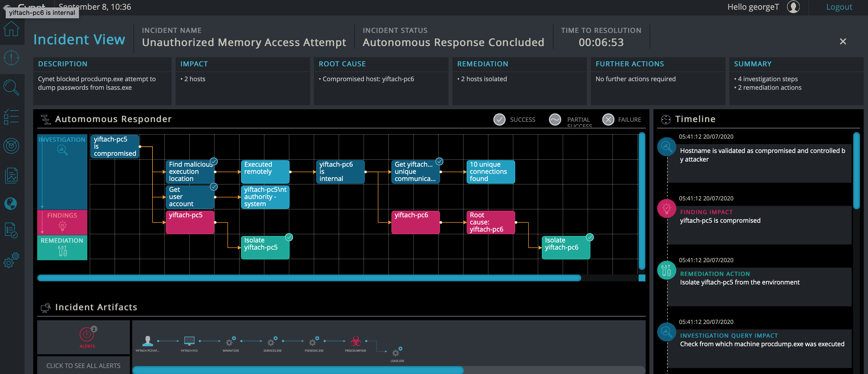Screen dimensions: 868x374
Task: Click the procdump.exe biohazard artifact icon
Action: tap(356, 341)
